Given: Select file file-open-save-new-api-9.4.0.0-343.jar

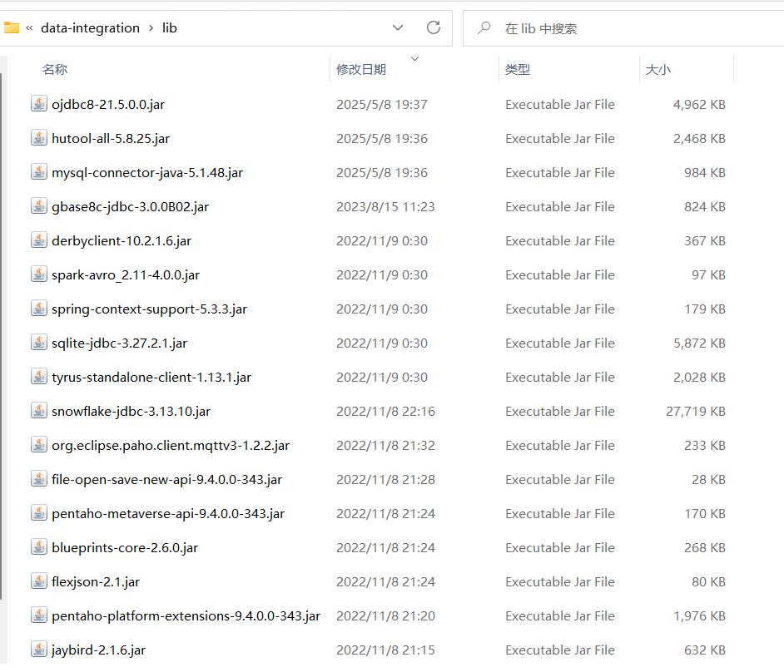Looking at the screenshot, I should tap(167, 480).
